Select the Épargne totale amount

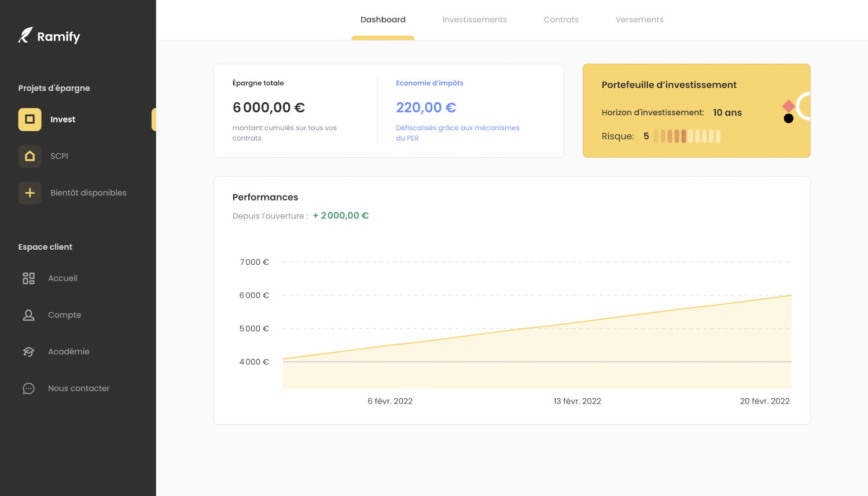269,108
